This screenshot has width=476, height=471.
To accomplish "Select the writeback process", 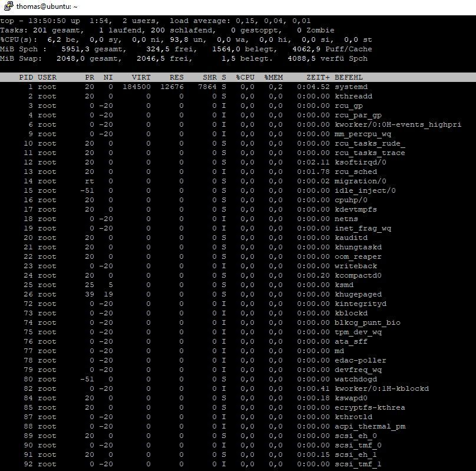I will click(356, 266).
